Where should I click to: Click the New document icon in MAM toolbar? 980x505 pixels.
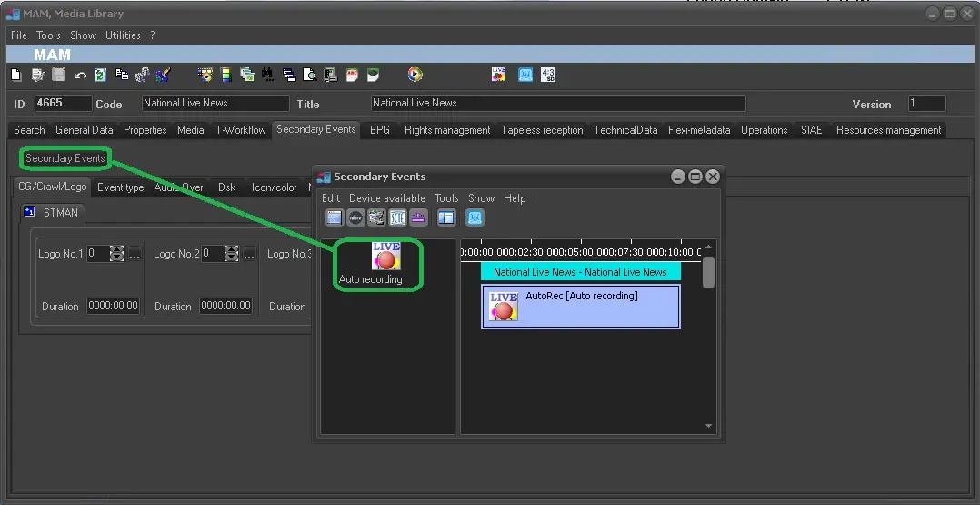pyautogui.click(x=16, y=76)
